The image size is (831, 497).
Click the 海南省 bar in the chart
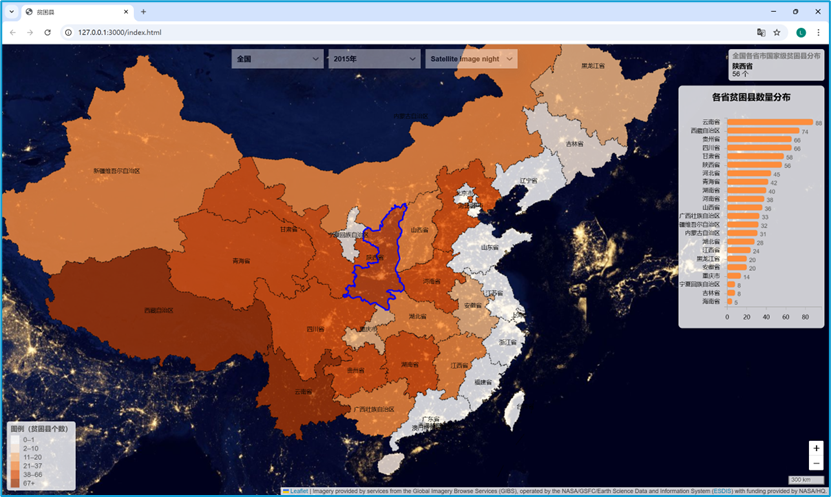point(730,301)
